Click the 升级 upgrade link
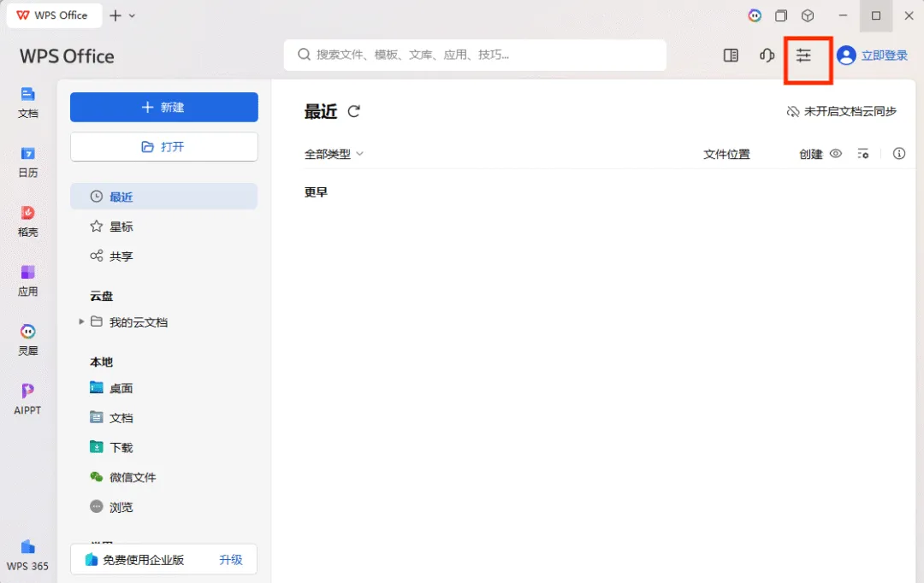Viewport: 924px width, 583px height. pyautogui.click(x=231, y=559)
